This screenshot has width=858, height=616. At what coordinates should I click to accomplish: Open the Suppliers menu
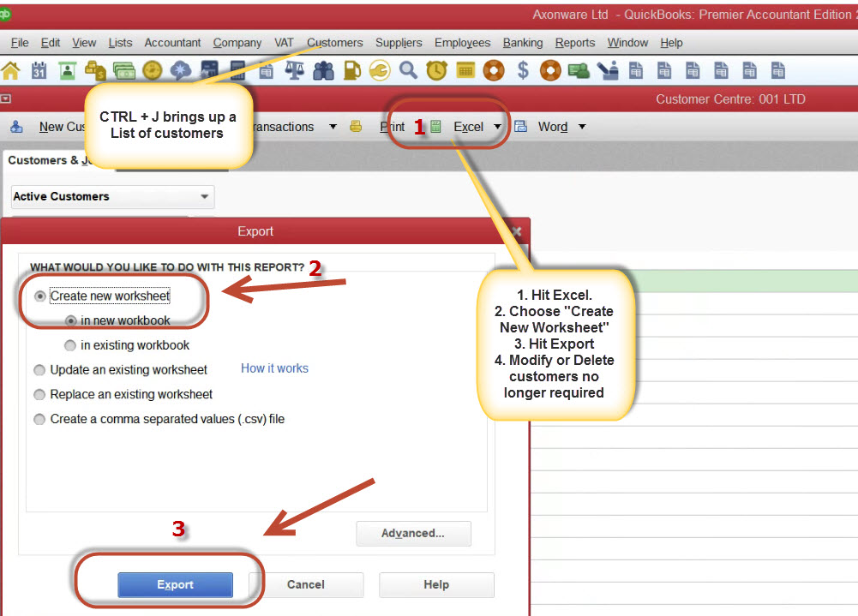[399, 43]
